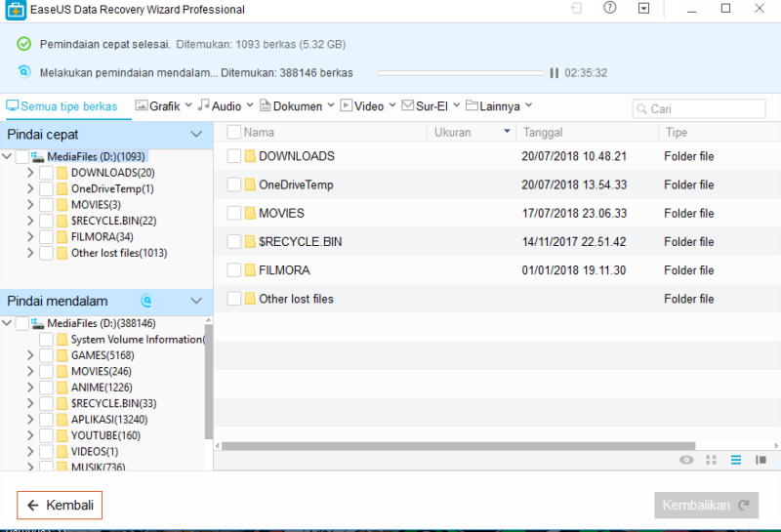Filter by Sur-El file type
Image resolution: width=781 pixels, height=532 pixels.
tap(432, 106)
